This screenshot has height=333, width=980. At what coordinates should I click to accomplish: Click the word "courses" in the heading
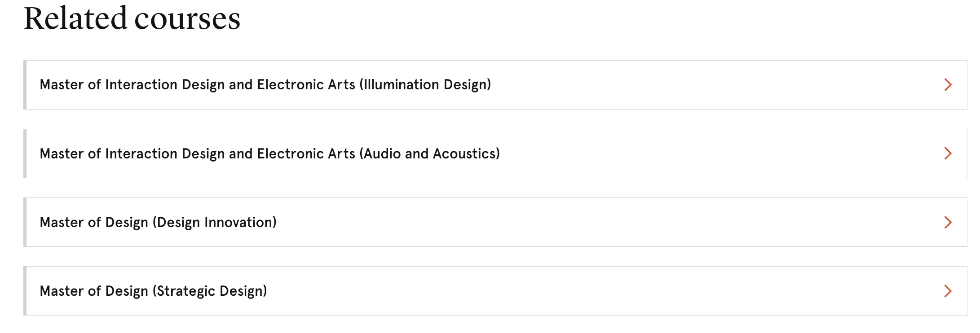point(187,20)
